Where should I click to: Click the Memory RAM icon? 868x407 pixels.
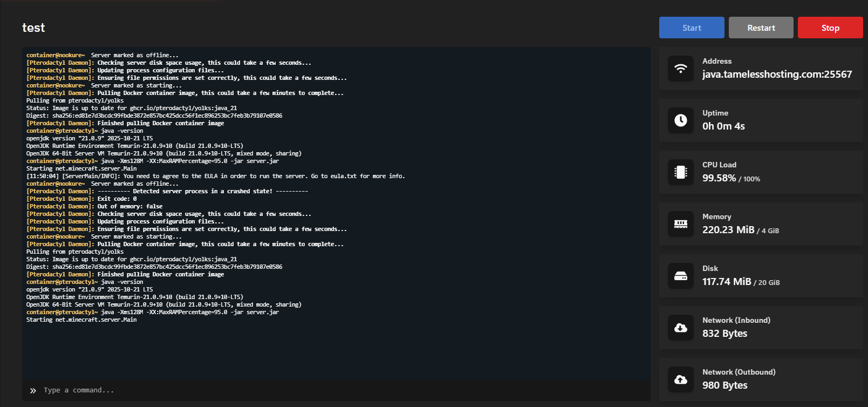[681, 224]
